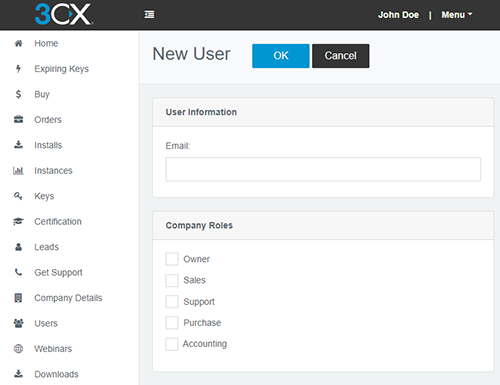Click the 3CX logo
The width and height of the screenshot is (500, 385).
[x=63, y=14]
